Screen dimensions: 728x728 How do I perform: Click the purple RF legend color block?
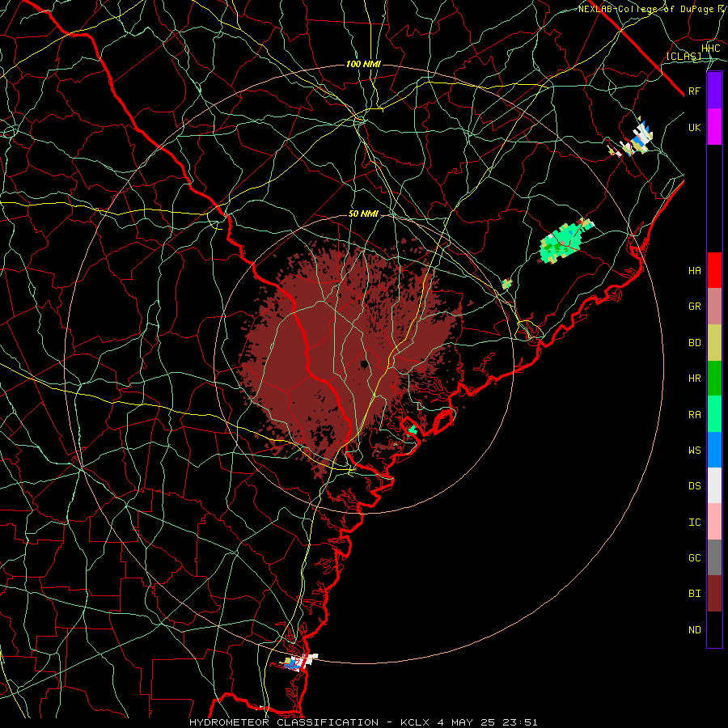pyautogui.click(x=714, y=91)
